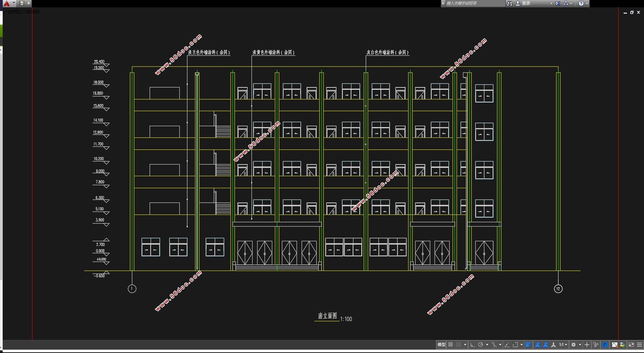The width and height of the screenshot is (644, 353).
Task: Select axis bubble number 1
Action: (132, 289)
